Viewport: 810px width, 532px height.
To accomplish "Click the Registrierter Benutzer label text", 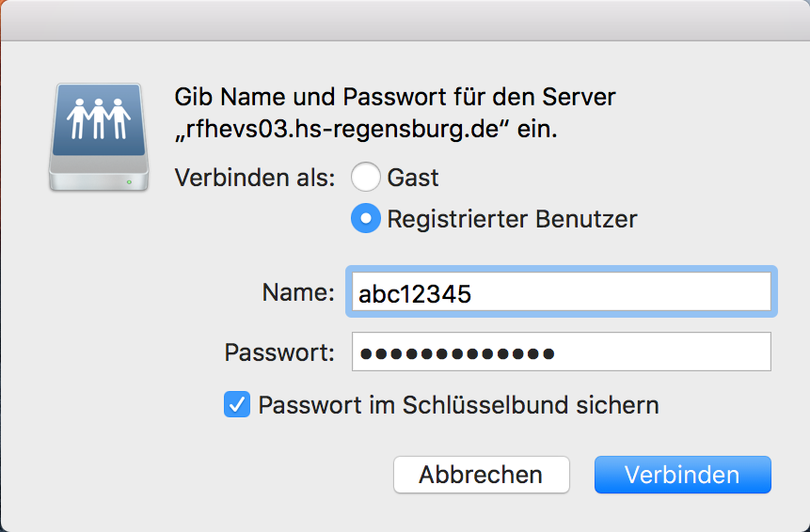I will 512,219.
